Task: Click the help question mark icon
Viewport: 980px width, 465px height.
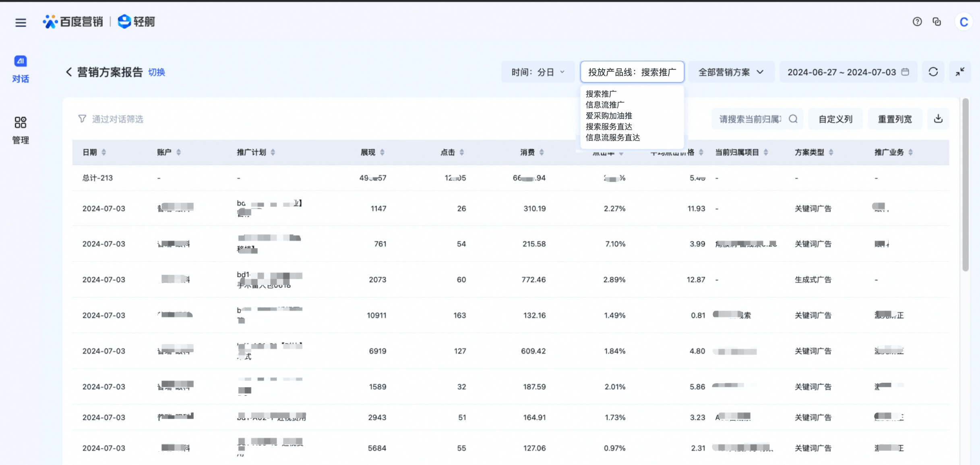Action: point(917,22)
